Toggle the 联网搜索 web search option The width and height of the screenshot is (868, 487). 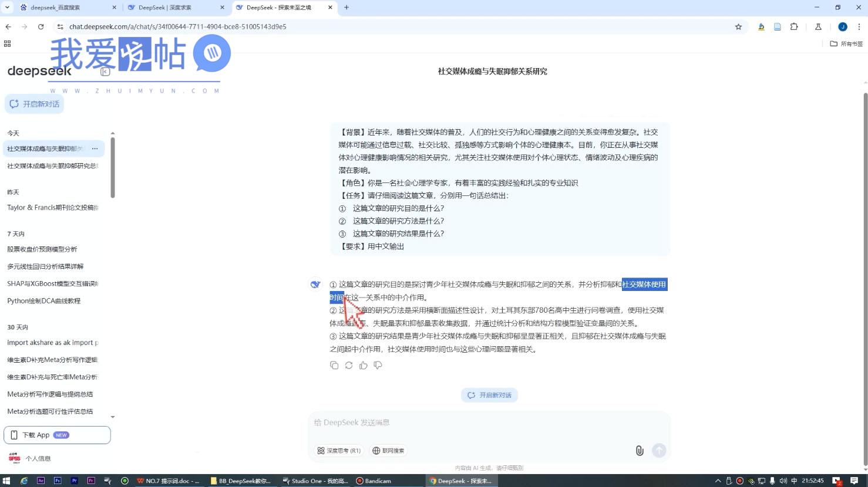click(388, 451)
